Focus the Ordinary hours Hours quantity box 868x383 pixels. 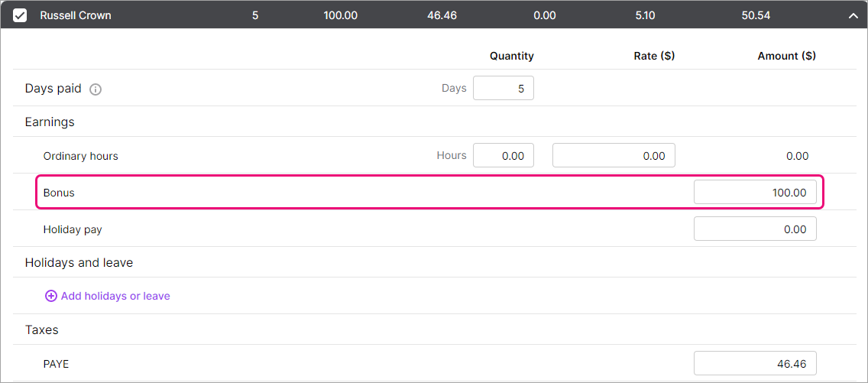503,156
